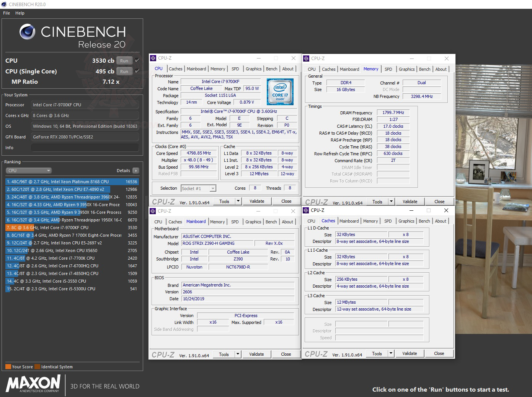The height and width of the screenshot is (397, 532).
Task: Toggle the checkbox beside CPU Single Core test
Action: (x=137, y=71)
